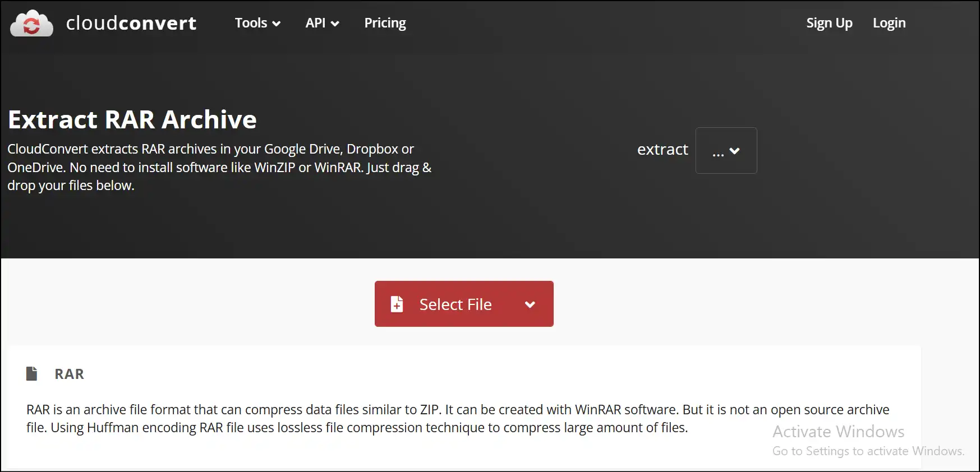Image resolution: width=980 pixels, height=472 pixels.
Task: Click the RAR description paragraph starting 'RAR is an archive'
Action: pos(458,419)
